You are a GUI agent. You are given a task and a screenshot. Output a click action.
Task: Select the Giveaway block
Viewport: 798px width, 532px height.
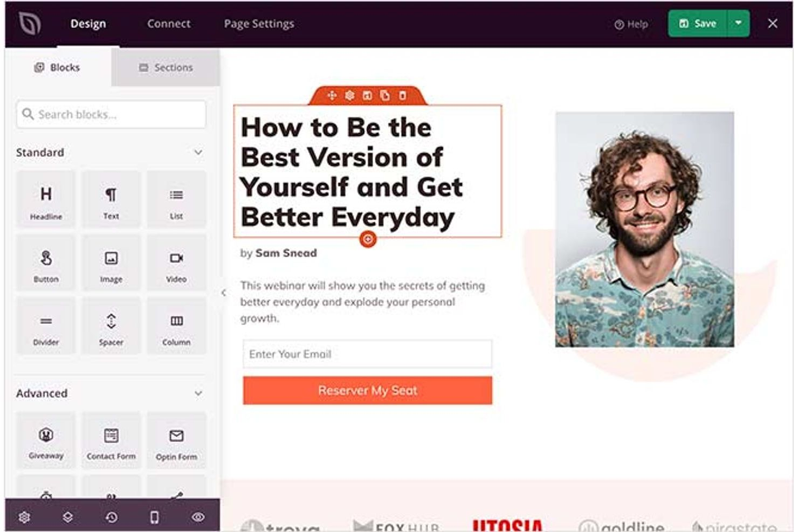click(x=46, y=440)
